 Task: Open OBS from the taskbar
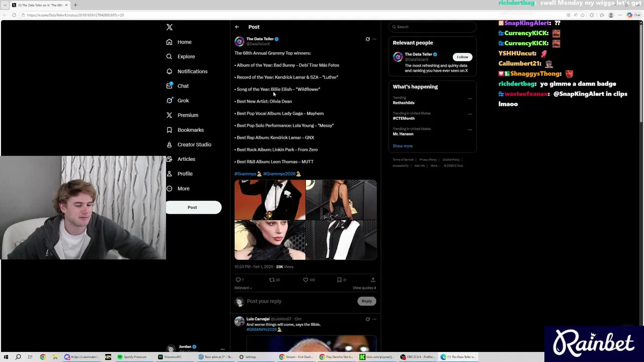pos(418,357)
